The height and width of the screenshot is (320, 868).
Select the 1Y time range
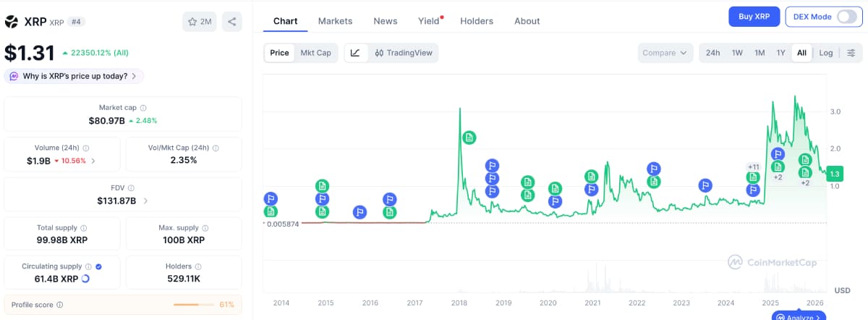[x=780, y=53]
